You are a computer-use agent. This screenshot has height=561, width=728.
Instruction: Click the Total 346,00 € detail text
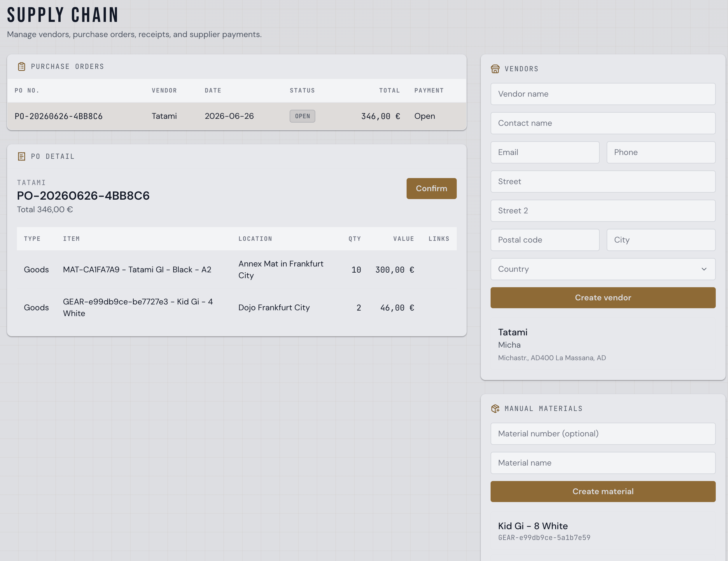45,210
